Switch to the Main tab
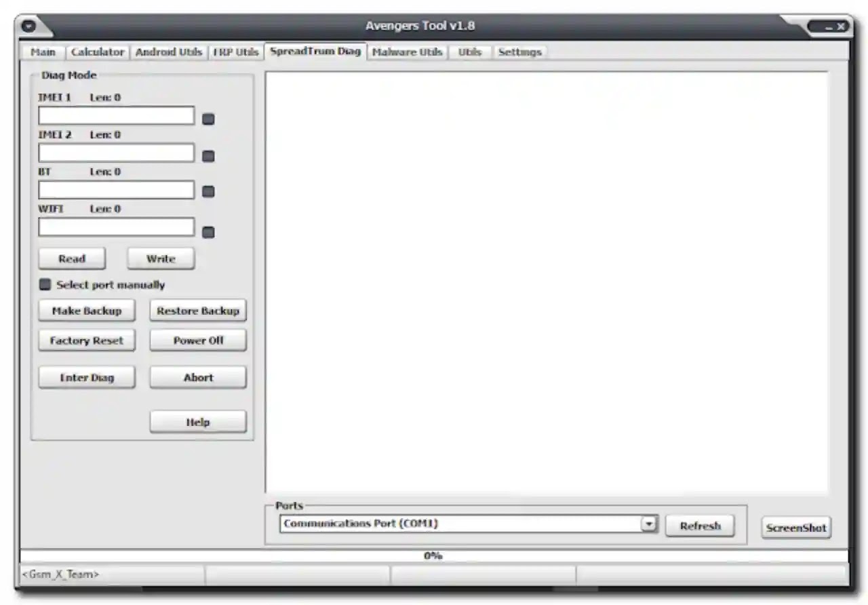 pyautogui.click(x=43, y=52)
